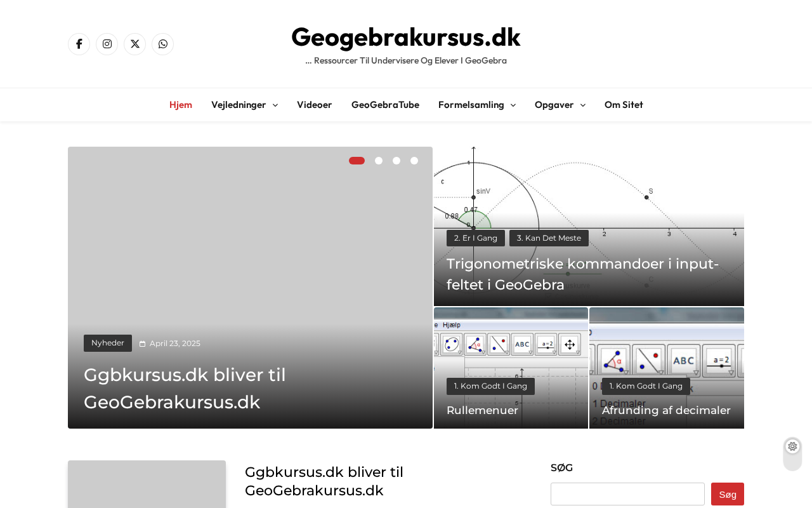812x508 pixels.
Task: Click the red Søg button
Action: click(x=728, y=494)
